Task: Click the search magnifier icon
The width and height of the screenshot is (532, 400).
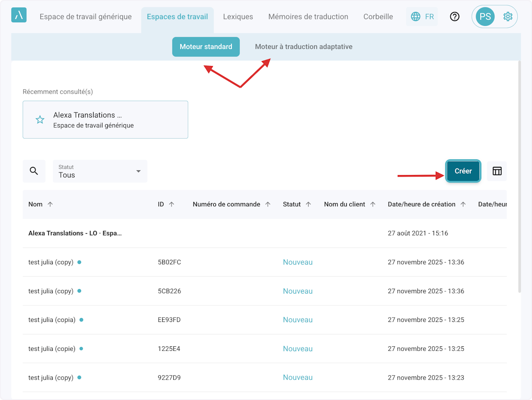Action: (x=34, y=171)
